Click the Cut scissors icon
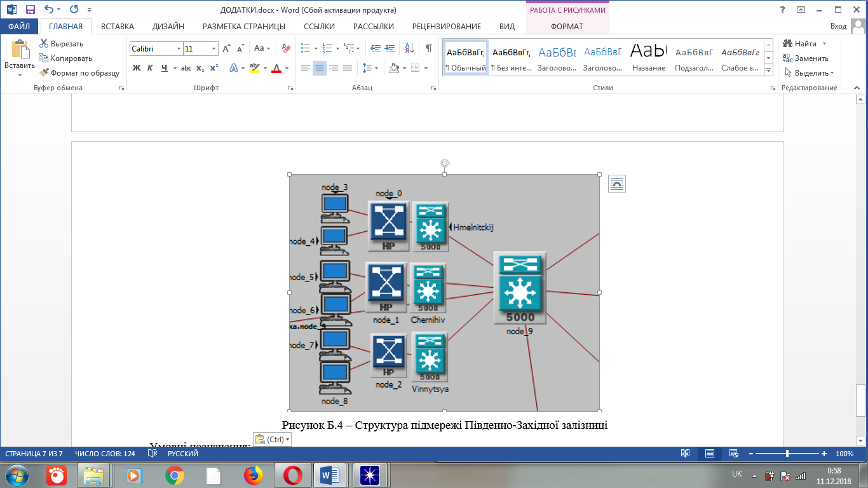Image resolution: width=868 pixels, height=488 pixels. tap(44, 44)
